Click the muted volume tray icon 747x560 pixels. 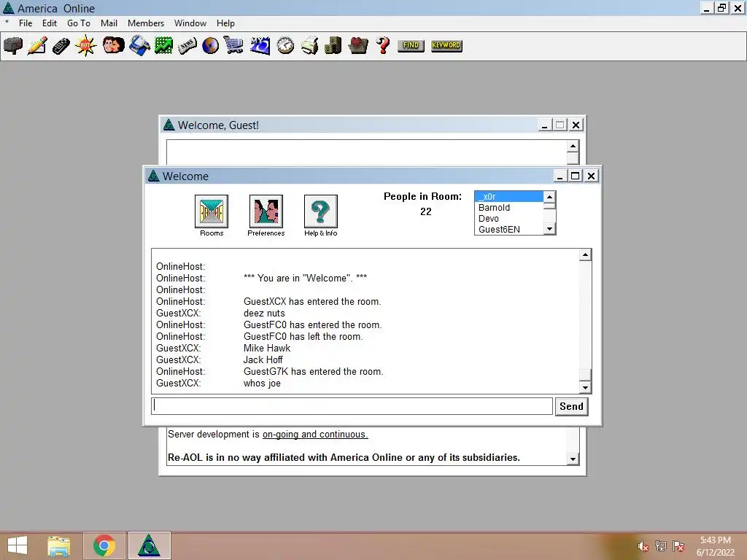tap(643, 547)
